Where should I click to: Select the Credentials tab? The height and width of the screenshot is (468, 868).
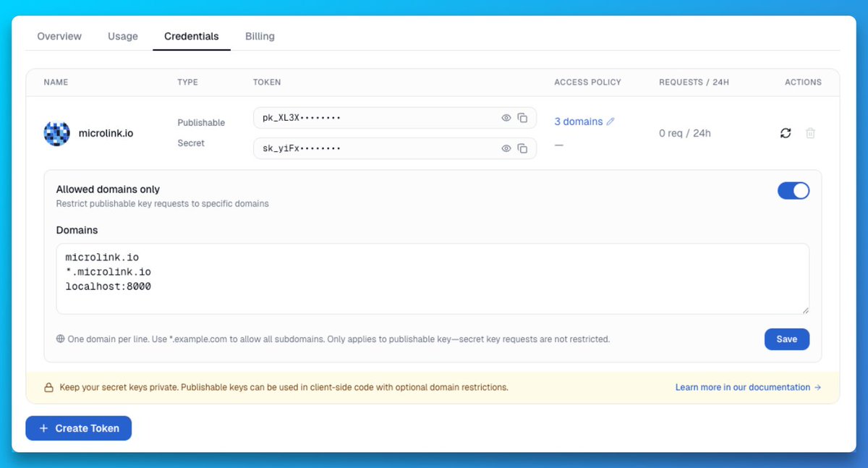(192, 36)
